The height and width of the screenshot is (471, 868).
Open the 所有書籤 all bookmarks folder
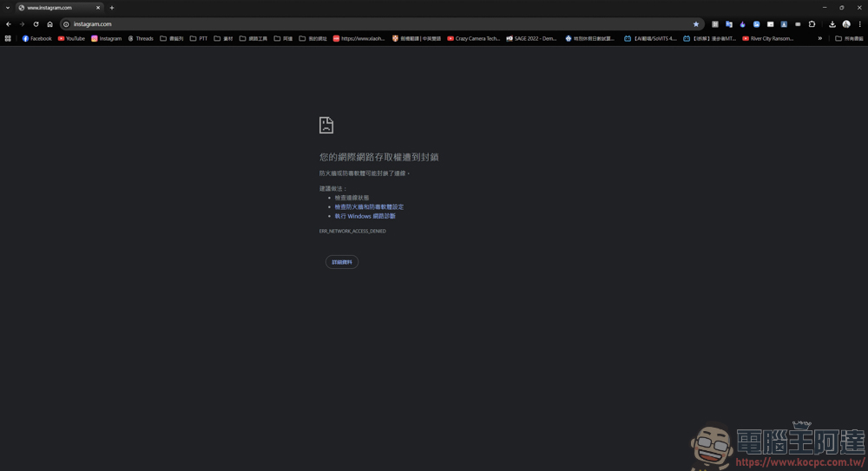[x=849, y=39]
